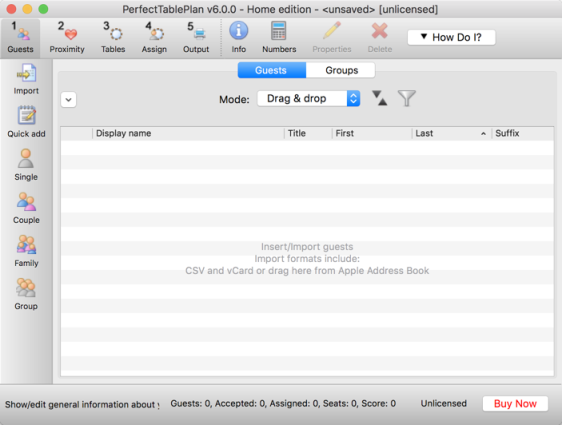This screenshot has height=425, width=562.
Task: Open the Guests step in toolbar
Action: click(x=20, y=38)
